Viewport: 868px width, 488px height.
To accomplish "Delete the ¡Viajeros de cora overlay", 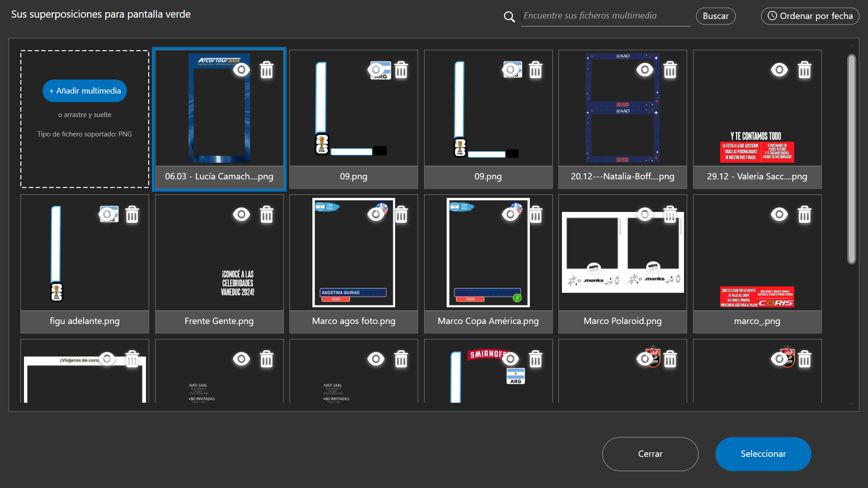I will click(x=132, y=359).
